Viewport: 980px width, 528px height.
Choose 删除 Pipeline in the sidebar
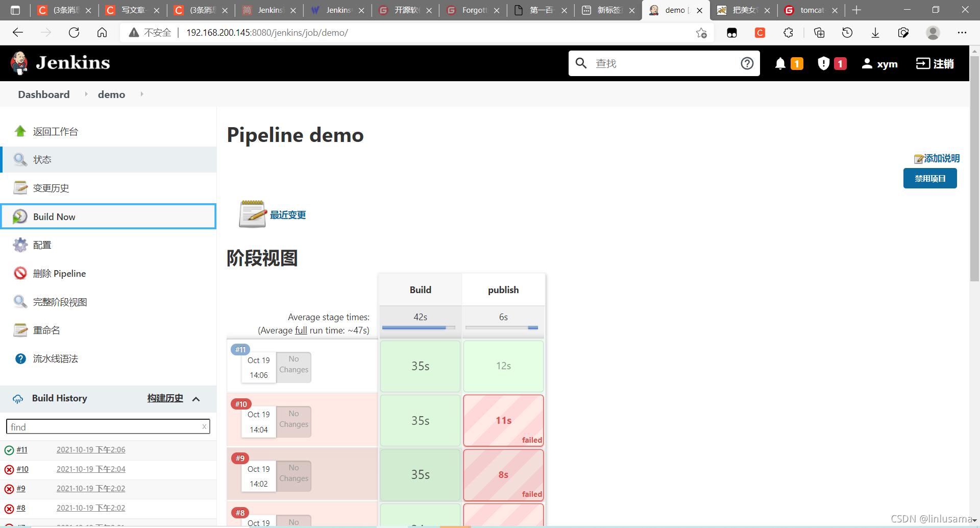pyautogui.click(x=59, y=274)
